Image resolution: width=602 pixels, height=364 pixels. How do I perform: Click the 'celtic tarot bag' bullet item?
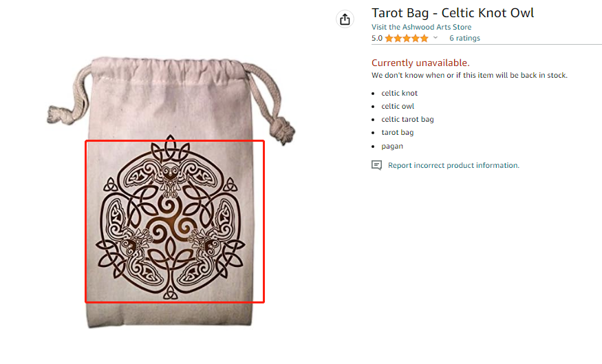tap(407, 119)
